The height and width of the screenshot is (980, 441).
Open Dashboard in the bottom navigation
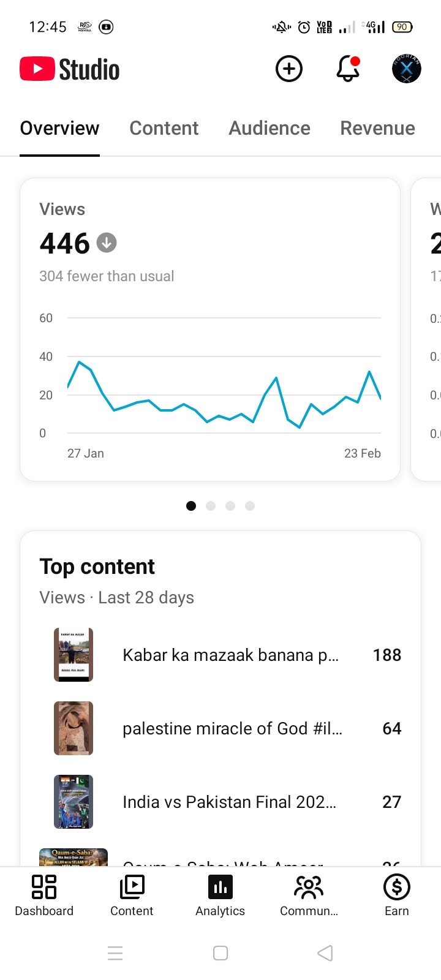44,895
